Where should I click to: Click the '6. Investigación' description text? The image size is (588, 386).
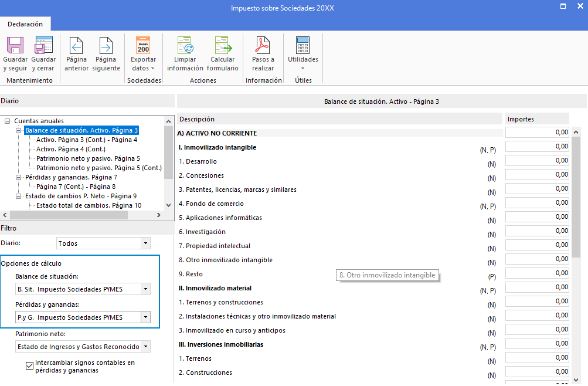(202, 232)
